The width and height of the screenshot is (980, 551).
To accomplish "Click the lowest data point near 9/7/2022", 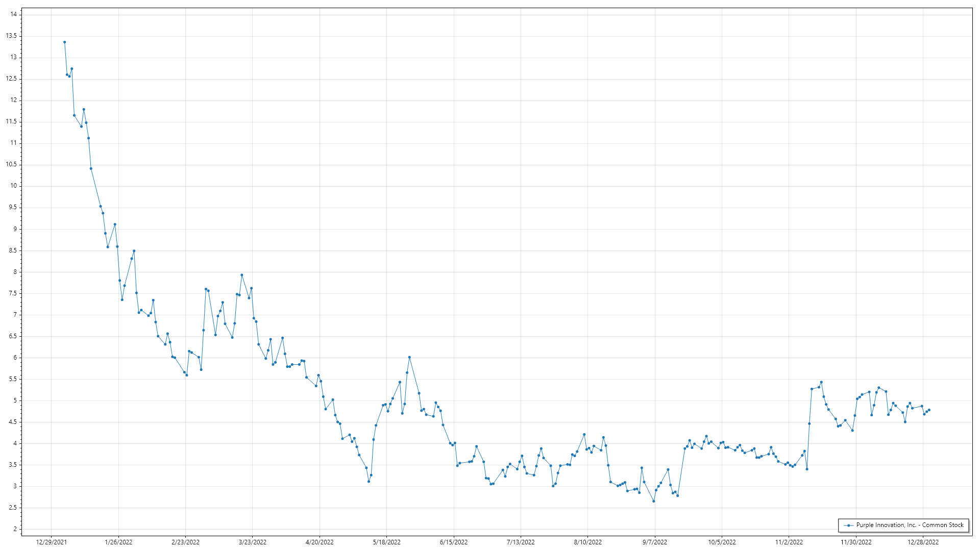I will click(x=653, y=502).
